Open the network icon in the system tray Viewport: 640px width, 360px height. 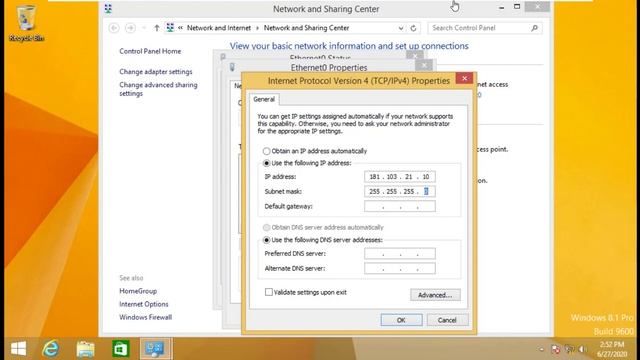point(569,349)
